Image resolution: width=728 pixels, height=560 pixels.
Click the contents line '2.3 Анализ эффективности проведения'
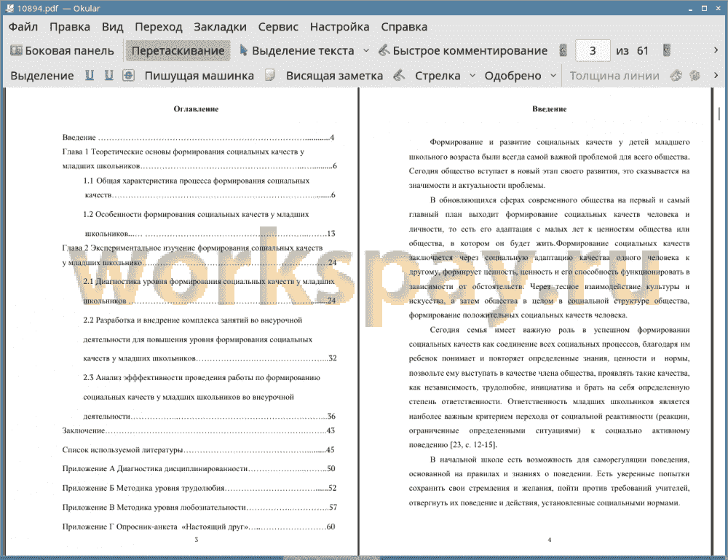pyautogui.click(x=202, y=377)
